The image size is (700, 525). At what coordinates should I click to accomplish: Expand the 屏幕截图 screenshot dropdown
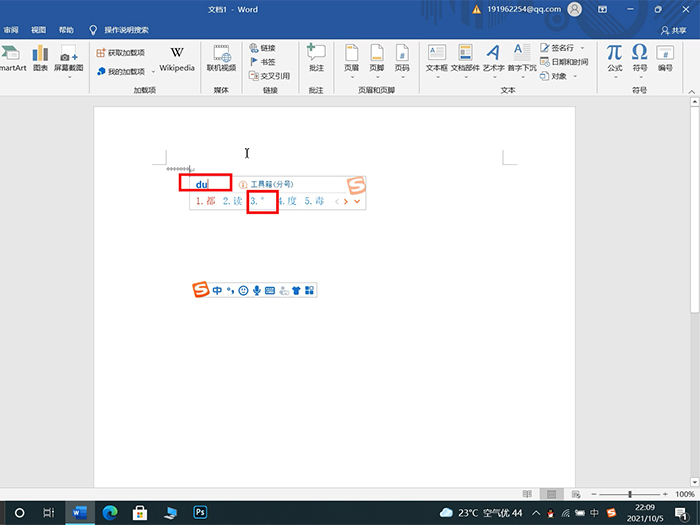69,77
